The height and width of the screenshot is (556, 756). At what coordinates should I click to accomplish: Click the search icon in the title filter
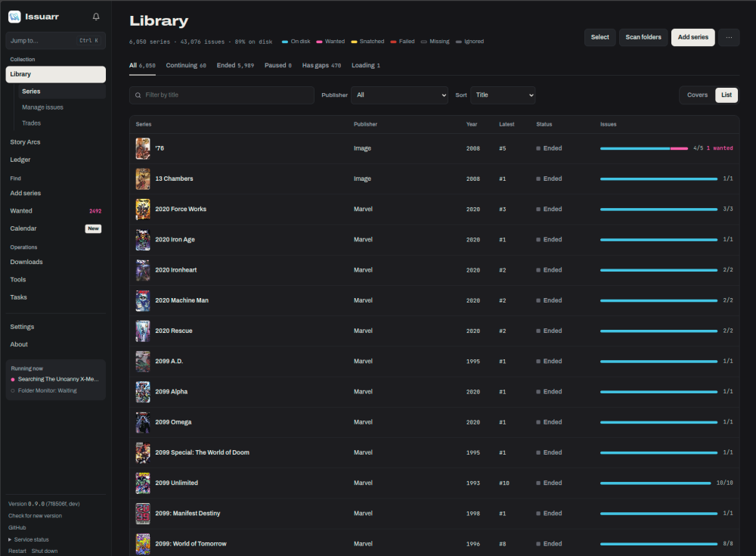[x=138, y=95]
